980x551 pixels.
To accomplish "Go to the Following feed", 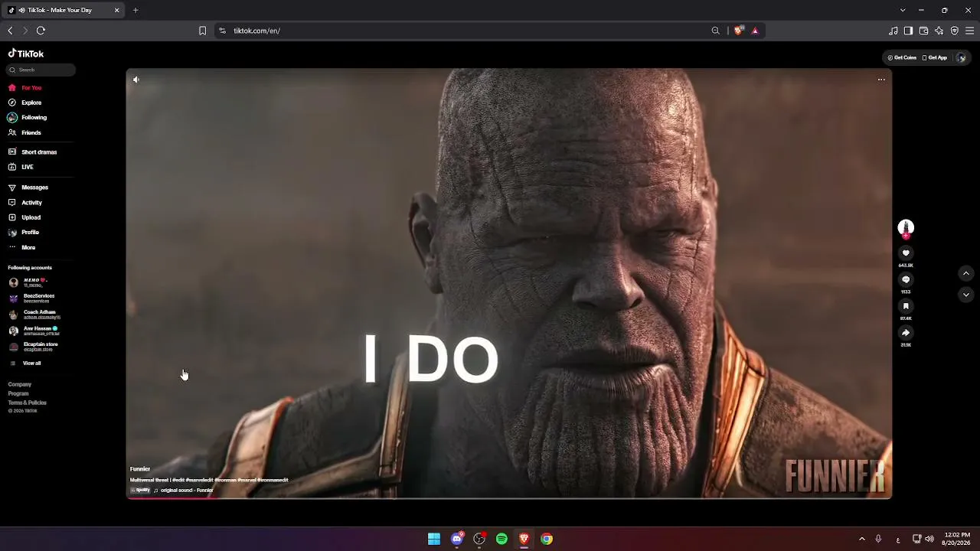I will point(28,118).
